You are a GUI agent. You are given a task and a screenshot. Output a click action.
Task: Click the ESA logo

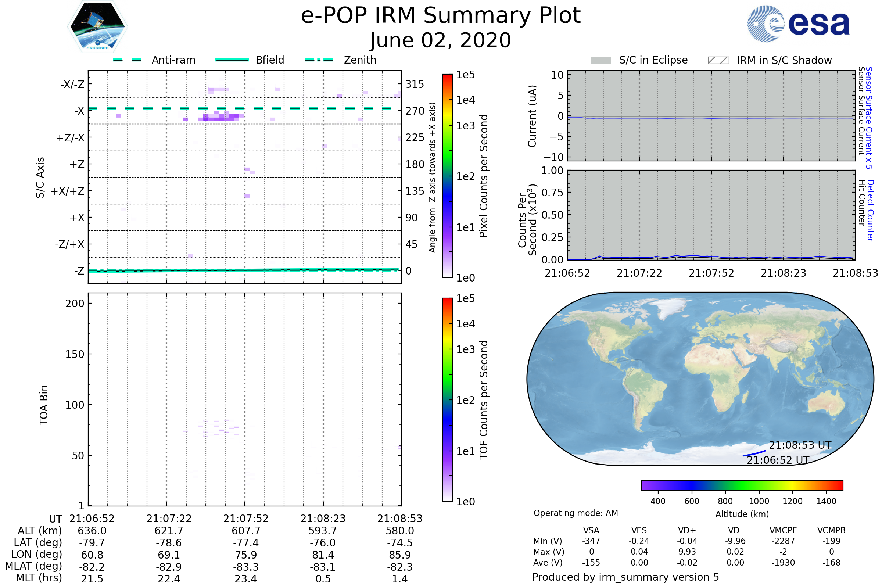798,24
